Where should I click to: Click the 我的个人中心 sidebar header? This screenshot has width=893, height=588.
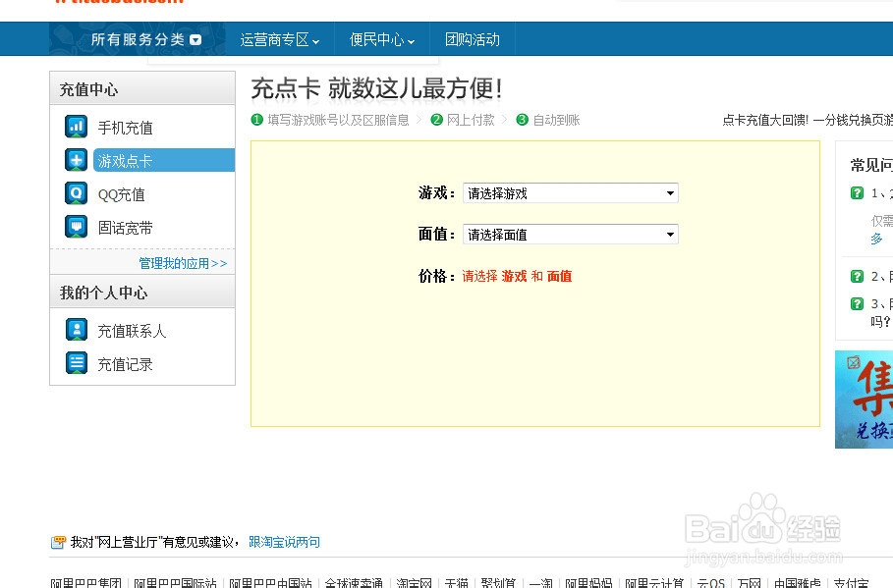coord(142,292)
